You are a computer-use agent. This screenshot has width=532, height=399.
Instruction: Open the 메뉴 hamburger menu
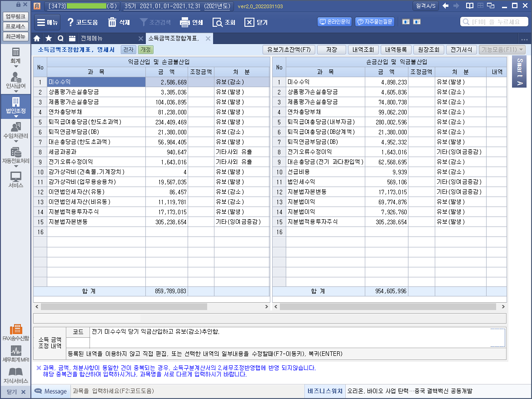[x=47, y=22]
